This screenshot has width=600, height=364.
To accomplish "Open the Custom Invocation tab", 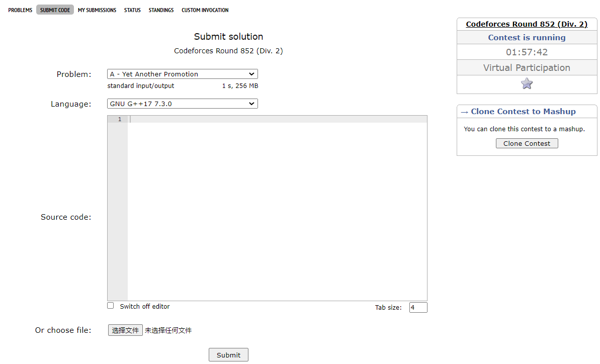I will pyautogui.click(x=205, y=10).
